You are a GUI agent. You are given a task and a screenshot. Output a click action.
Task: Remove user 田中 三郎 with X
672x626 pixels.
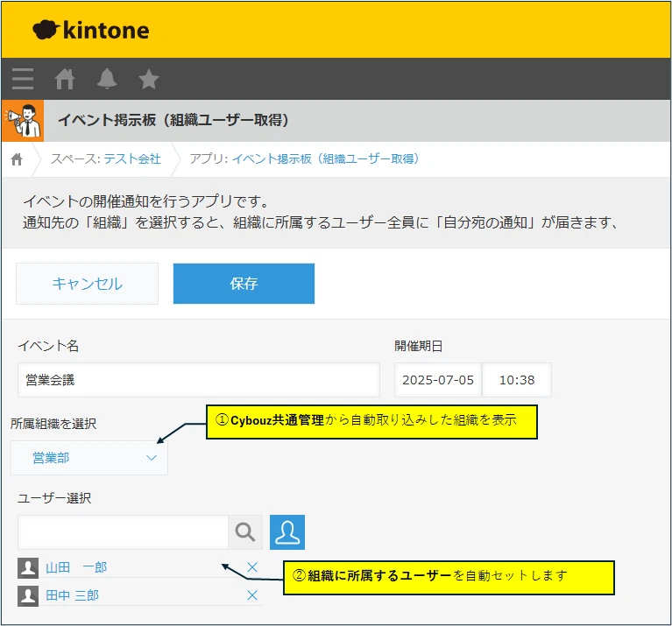tap(252, 595)
